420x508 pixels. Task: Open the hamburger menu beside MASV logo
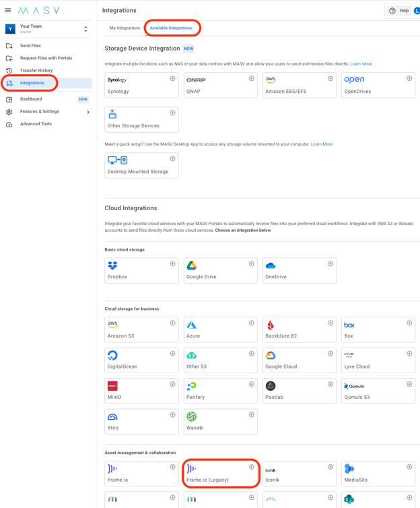point(8,11)
